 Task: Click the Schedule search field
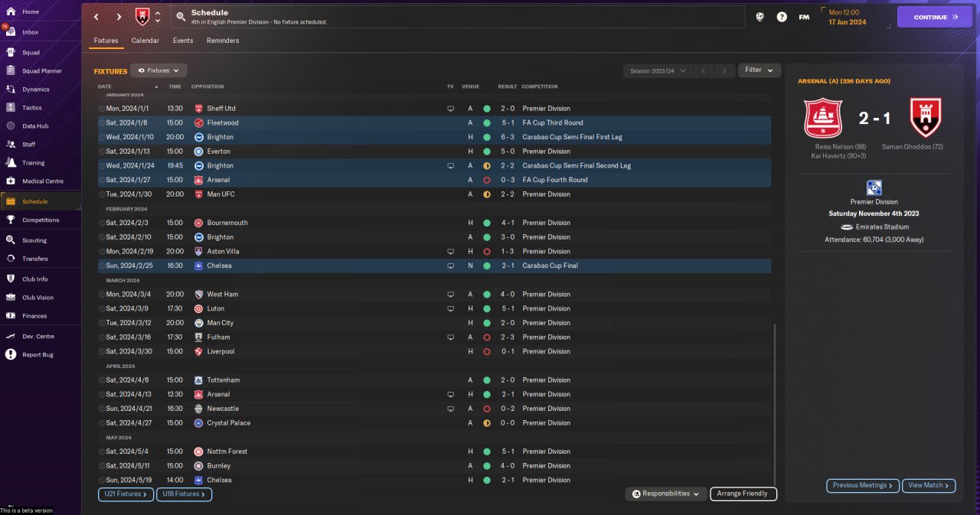[x=457, y=17]
